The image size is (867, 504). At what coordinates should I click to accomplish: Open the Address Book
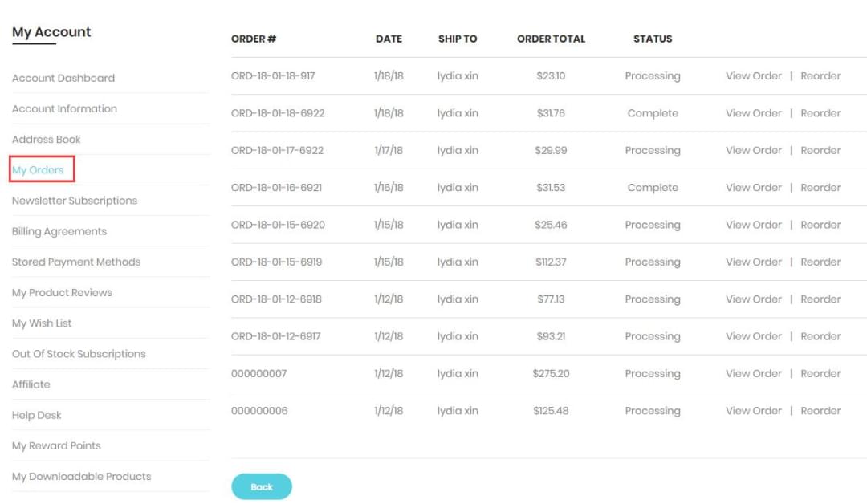(x=47, y=139)
